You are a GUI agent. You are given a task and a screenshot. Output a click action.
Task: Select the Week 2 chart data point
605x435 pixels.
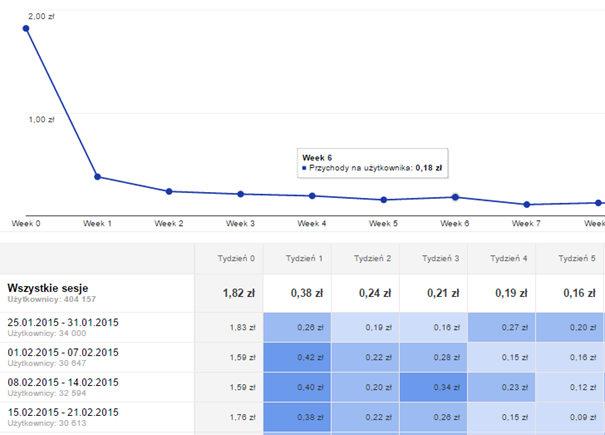168,191
